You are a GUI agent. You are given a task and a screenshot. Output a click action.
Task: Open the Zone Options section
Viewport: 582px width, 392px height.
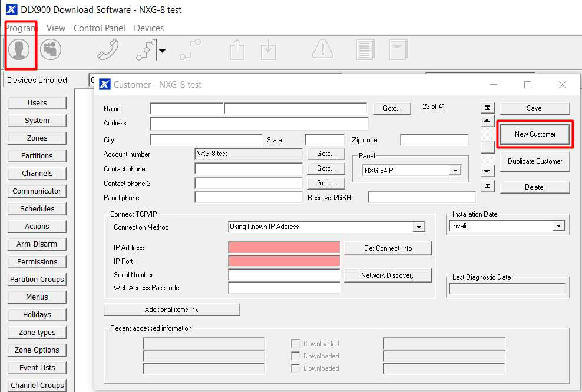pos(37,350)
